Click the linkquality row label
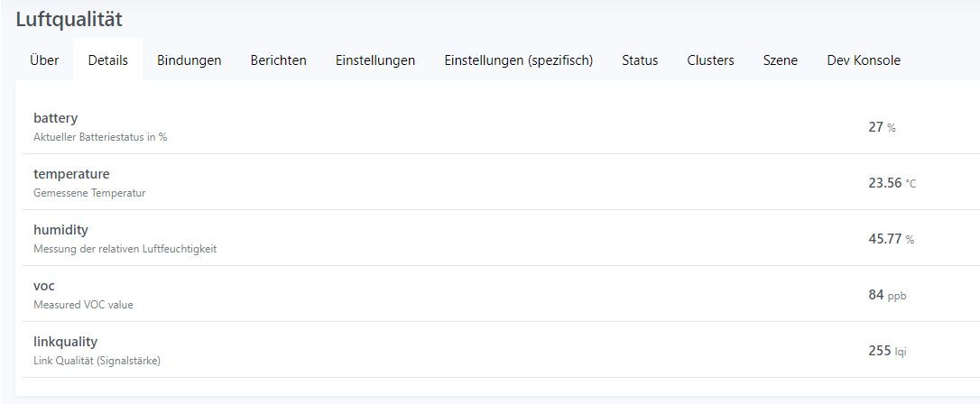This screenshot has height=404, width=980. point(65,342)
